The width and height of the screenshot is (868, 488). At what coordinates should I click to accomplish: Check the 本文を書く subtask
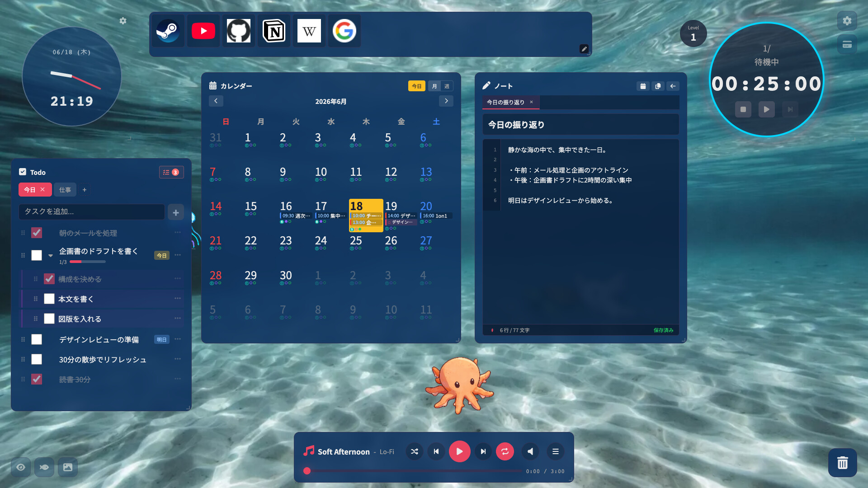pyautogui.click(x=49, y=299)
